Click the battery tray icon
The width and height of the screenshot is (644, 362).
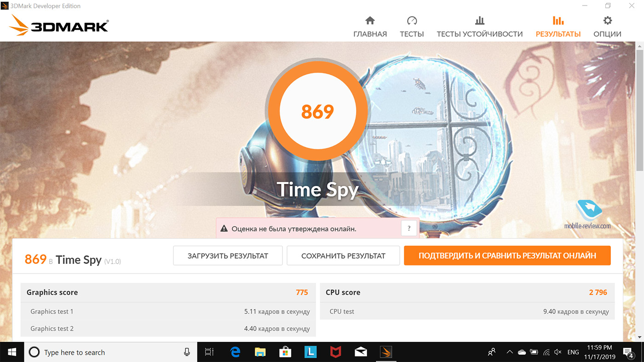tap(534, 352)
